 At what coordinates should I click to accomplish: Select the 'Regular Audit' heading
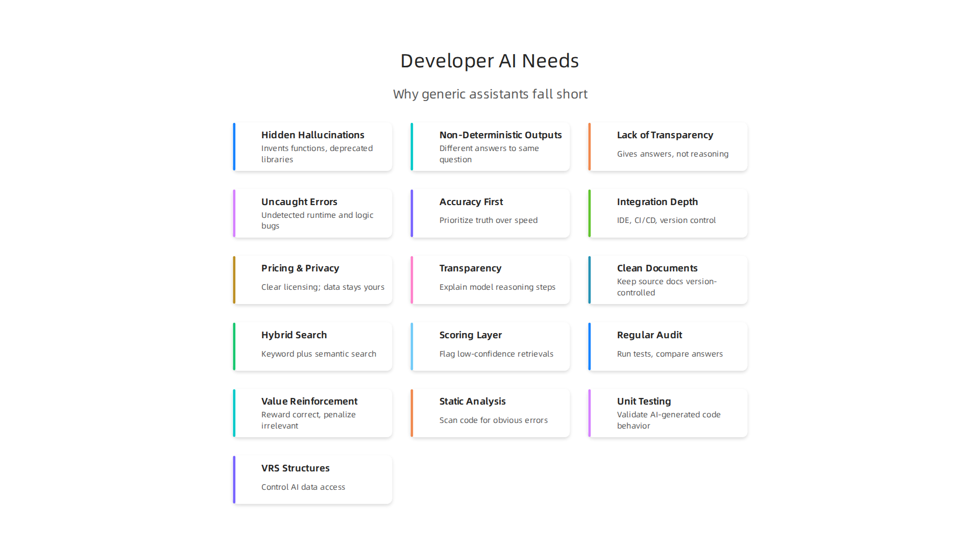pos(649,335)
